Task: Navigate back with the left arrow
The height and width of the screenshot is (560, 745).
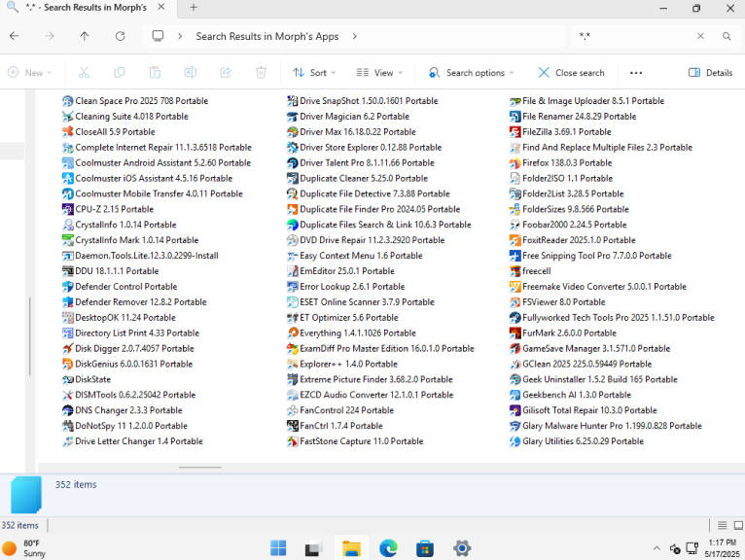Action: coord(15,36)
